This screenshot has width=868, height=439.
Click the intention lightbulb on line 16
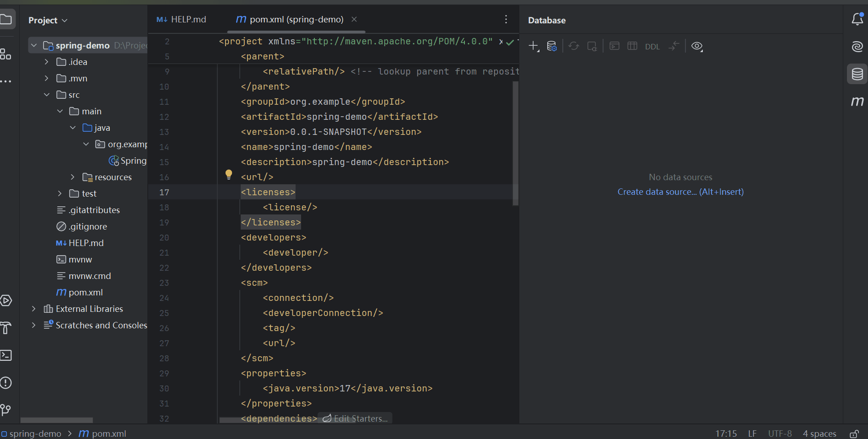point(229,174)
